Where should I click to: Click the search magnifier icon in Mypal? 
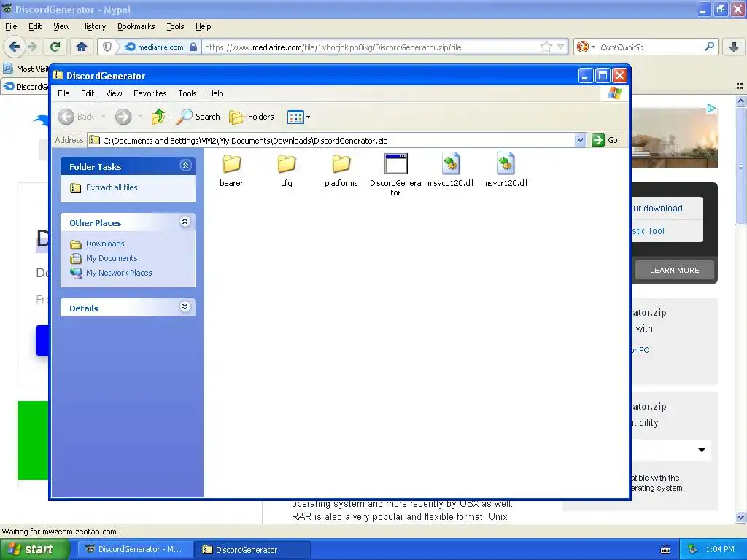[709, 47]
